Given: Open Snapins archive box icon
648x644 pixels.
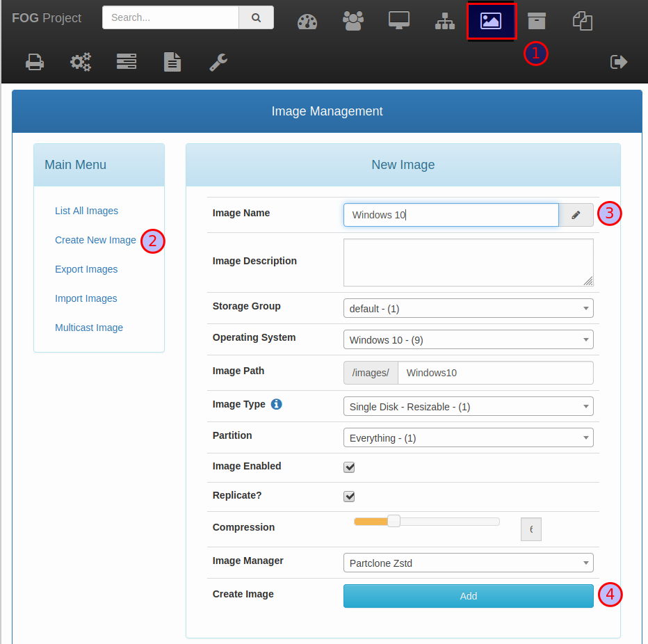Looking at the screenshot, I should pyautogui.click(x=536, y=22).
